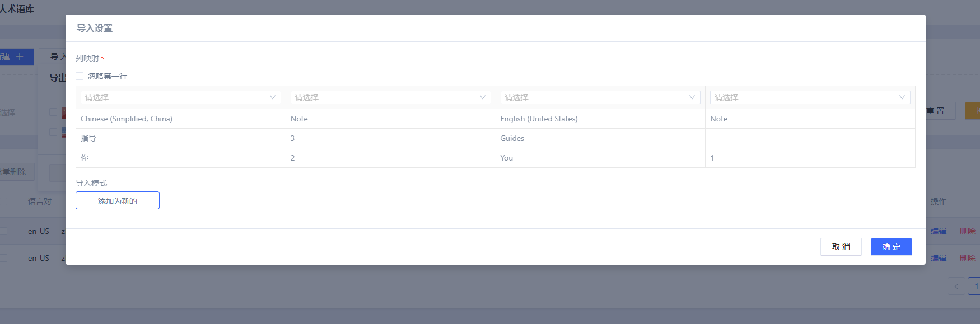Click the 指导 cell
This screenshot has width=980, height=324.
pyautogui.click(x=181, y=138)
